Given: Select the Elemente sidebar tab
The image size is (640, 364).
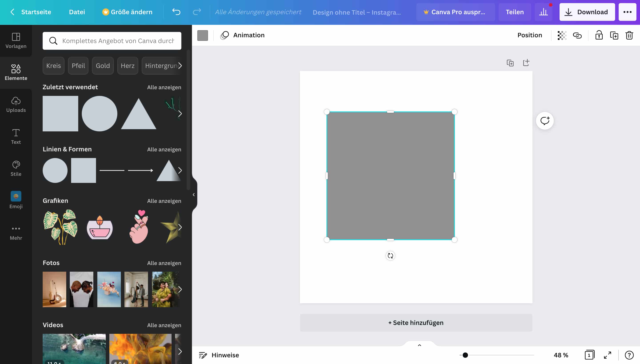Looking at the screenshot, I should click(x=16, y=73).
